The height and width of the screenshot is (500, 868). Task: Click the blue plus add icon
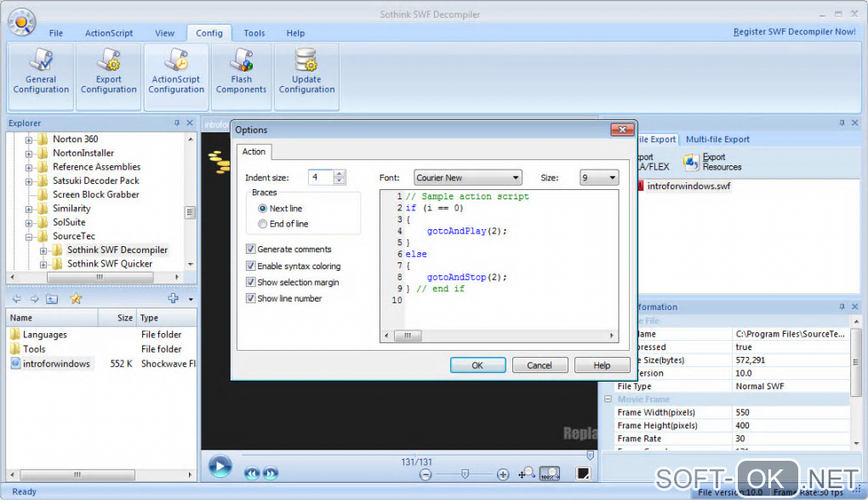coord(174,298)
